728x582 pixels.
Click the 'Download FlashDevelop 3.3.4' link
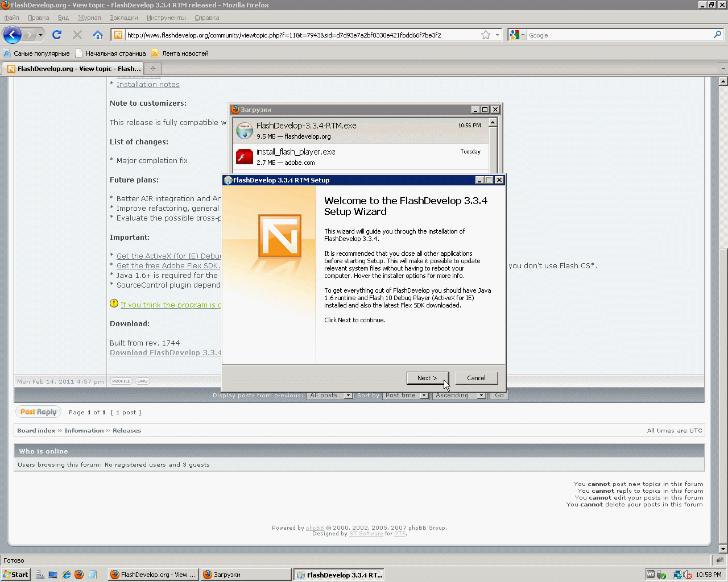[x=166, y=353]
